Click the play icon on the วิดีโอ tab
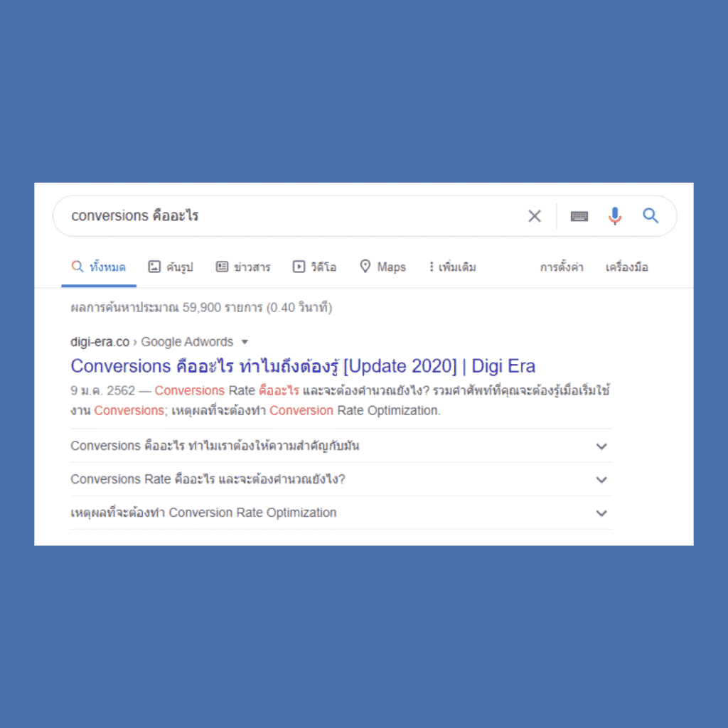Screen dimensions: 728x728 click(298, 267)
